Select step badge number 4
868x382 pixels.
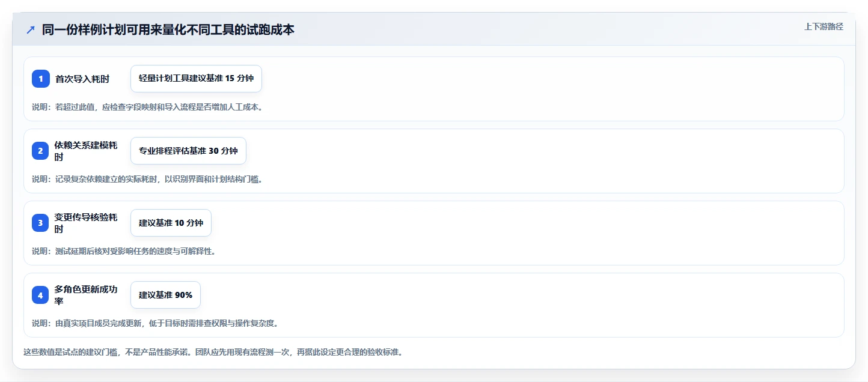click(x=41, y=295)
